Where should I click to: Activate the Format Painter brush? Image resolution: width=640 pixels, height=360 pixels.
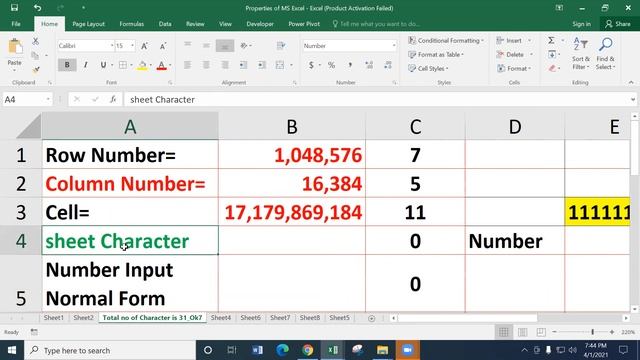[x=36, y=70]
